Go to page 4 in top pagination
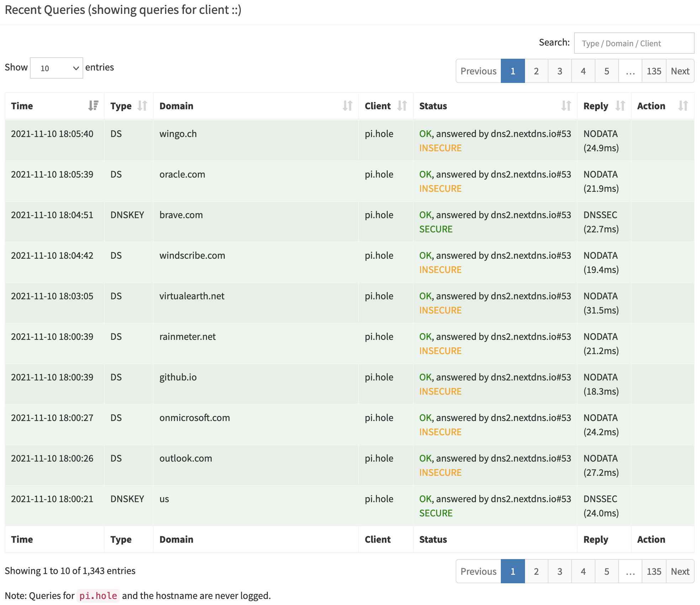The height and width of the screenshot is (605, 700). click(x=583, y=71)
